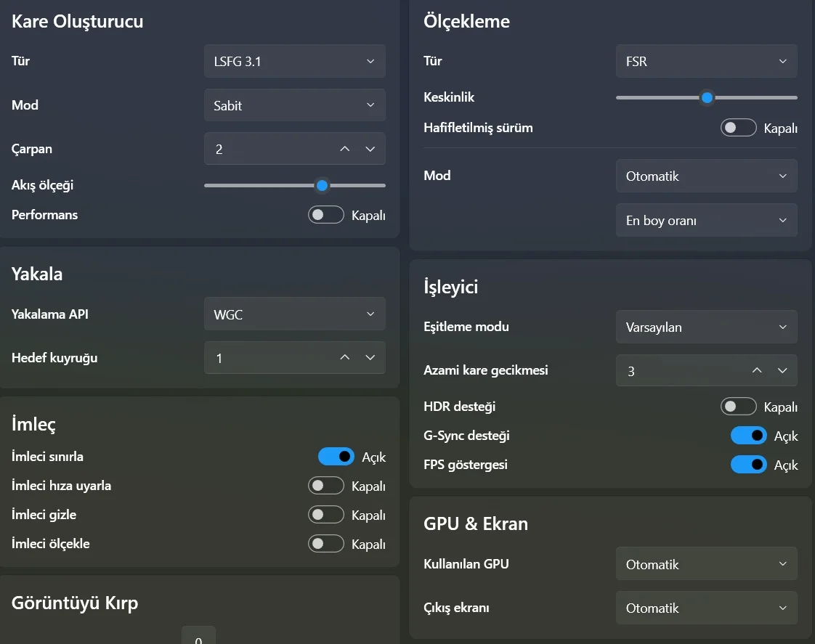Increase Hedef kuyruğu with up arrow

point(345,357)
